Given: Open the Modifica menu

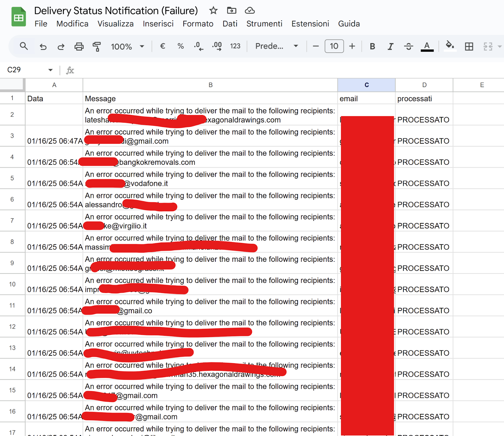Looking at the screenshot, I should (72, 24).
